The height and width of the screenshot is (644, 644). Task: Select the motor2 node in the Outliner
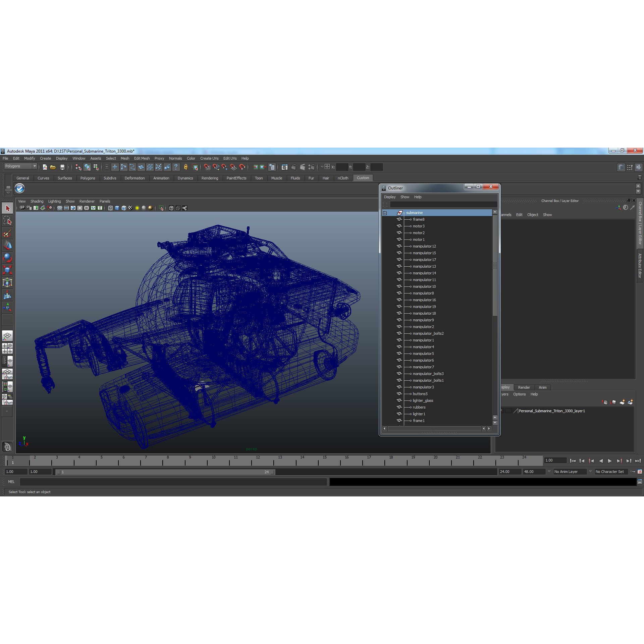[x=418, y=233]
